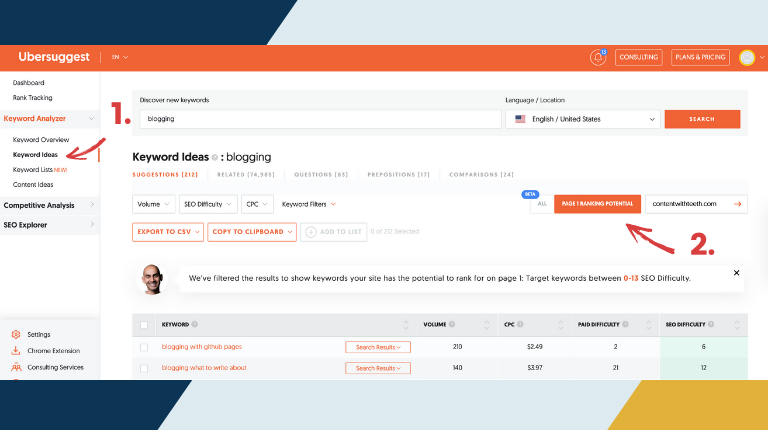Click the Consulting Services people icon

pos(16,367)
